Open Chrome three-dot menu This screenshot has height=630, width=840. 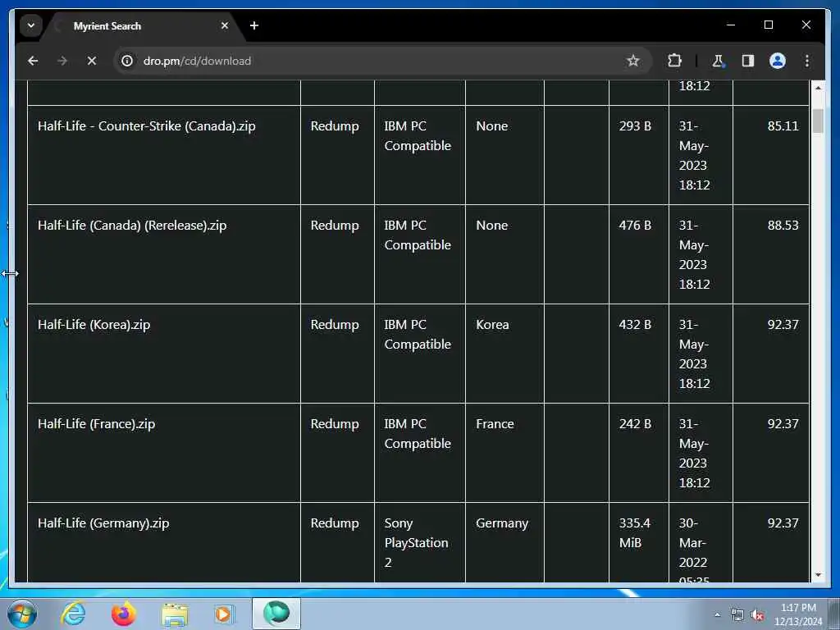point(807,61)
